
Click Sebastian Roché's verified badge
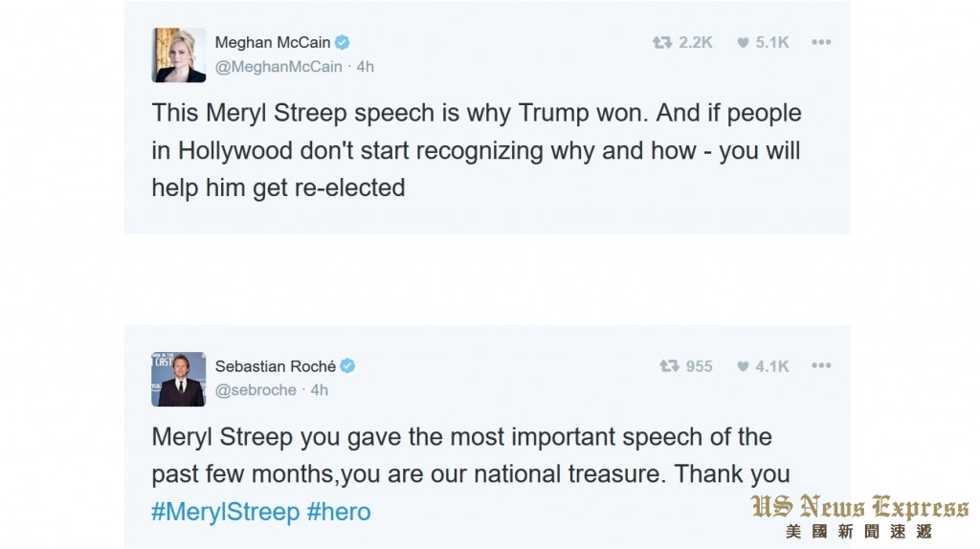tap(348, 366)
